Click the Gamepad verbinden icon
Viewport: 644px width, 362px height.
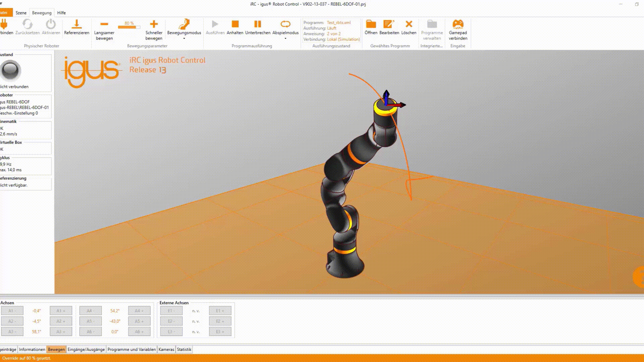pos(458,24)
